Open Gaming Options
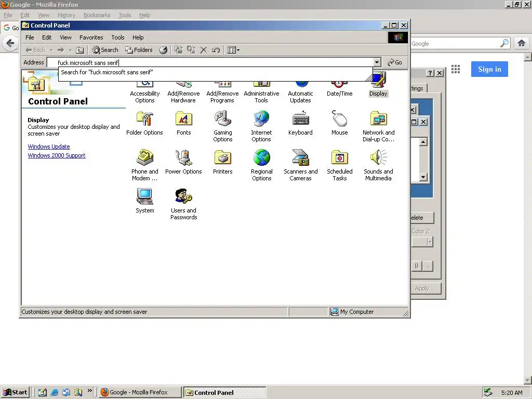The width and height of the screenshot is (532, 399). point(222,126)
